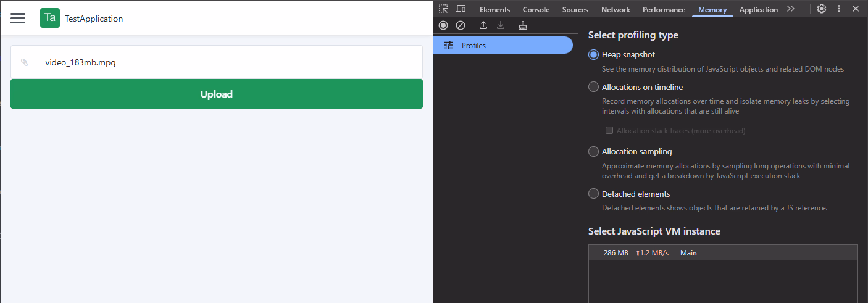This screenshot has height=303, width=868.
Task: Click the collect garbage broom icon
Action: (x=523, y=25)
